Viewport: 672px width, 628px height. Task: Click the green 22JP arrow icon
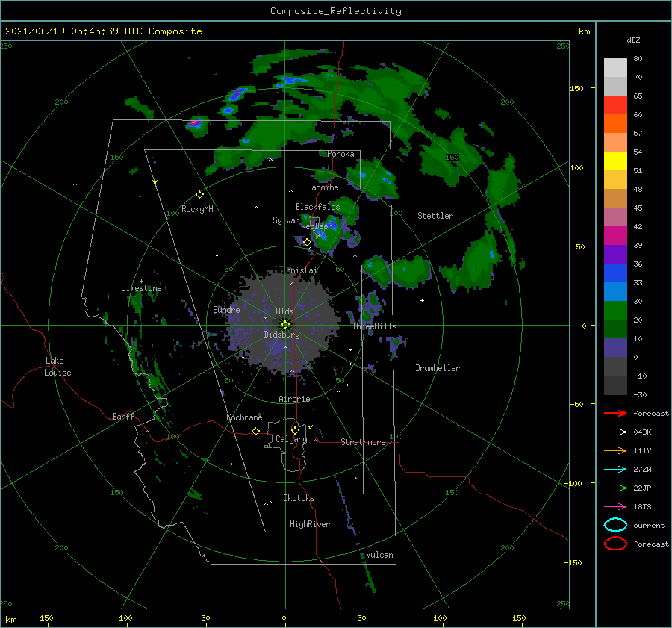point(615,488)
